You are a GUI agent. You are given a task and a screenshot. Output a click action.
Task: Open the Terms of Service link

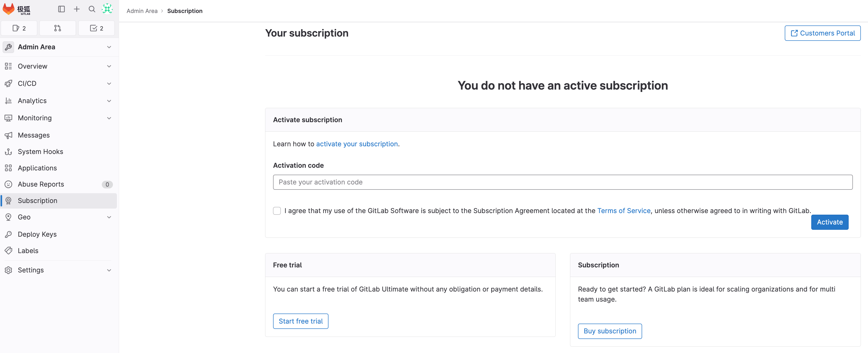[x=623, y=211]
